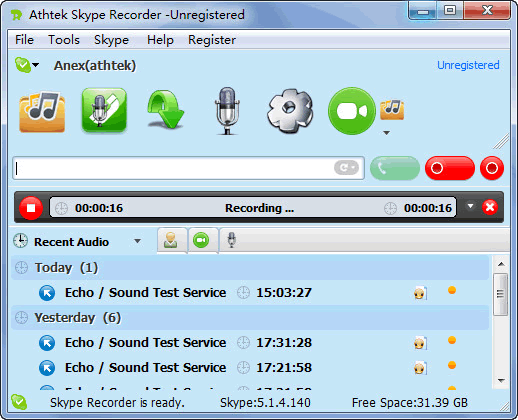Click the green video camera circle icon
The width and height of the screenshot is (518, 420).
click(352, 111)
